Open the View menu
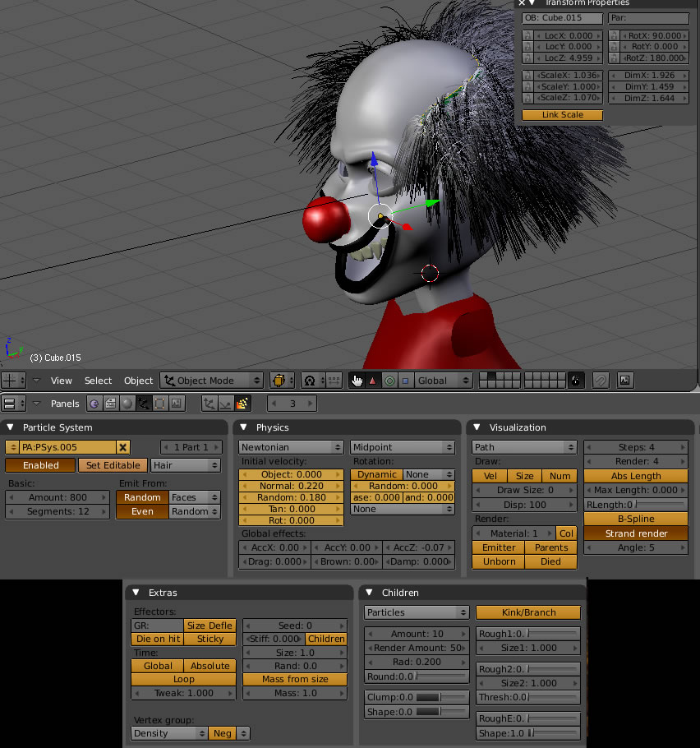 point(61,381)
